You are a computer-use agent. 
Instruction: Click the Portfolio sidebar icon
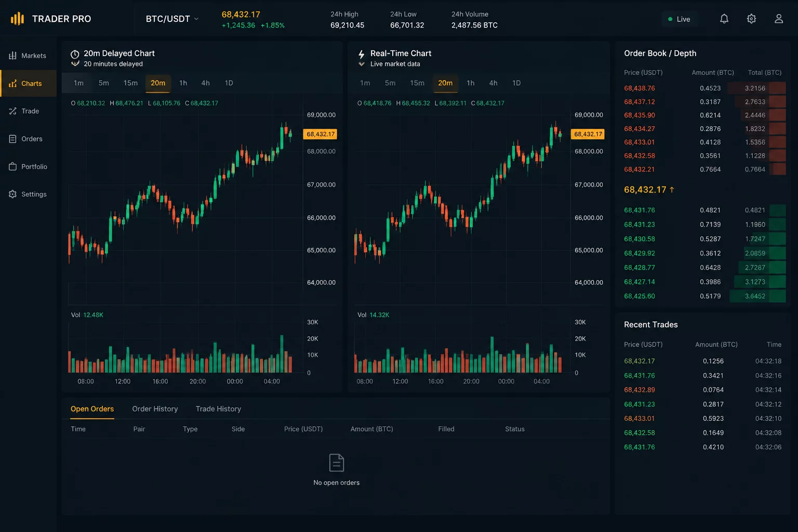pos(12,167)
